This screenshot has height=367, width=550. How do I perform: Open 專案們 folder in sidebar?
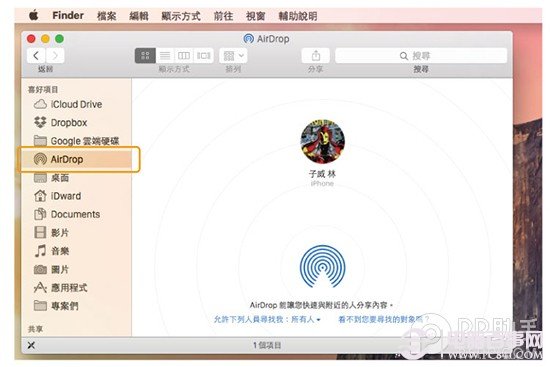[x=76, y=306]
